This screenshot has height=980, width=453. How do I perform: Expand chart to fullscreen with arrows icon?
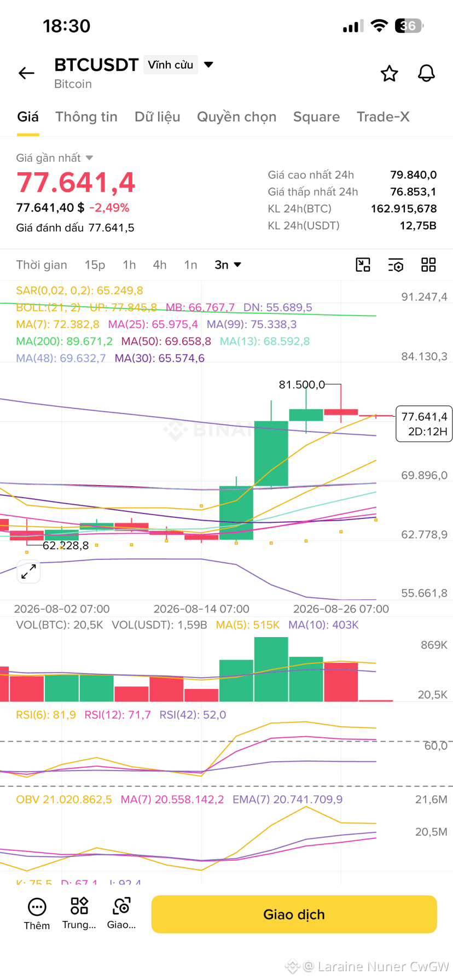(x=28, y=571)
